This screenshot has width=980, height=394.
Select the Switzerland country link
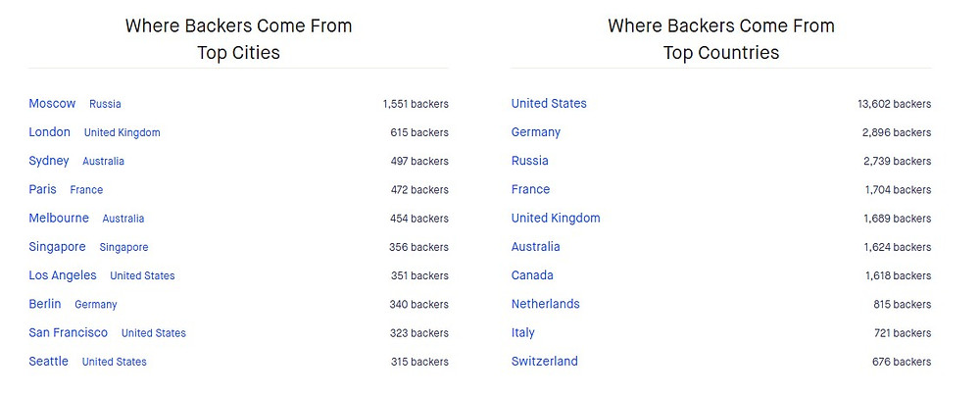tap(544, 362)
